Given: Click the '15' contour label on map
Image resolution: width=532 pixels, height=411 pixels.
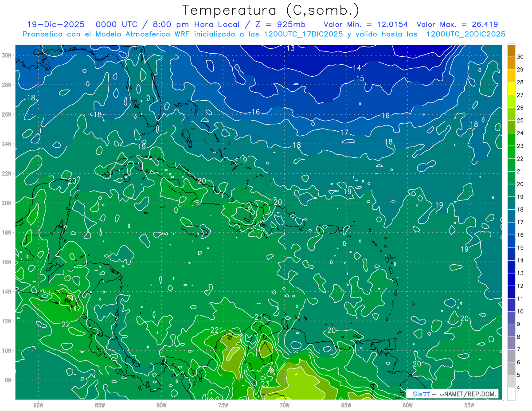Looking at the screenshot, I should point(360,78).
